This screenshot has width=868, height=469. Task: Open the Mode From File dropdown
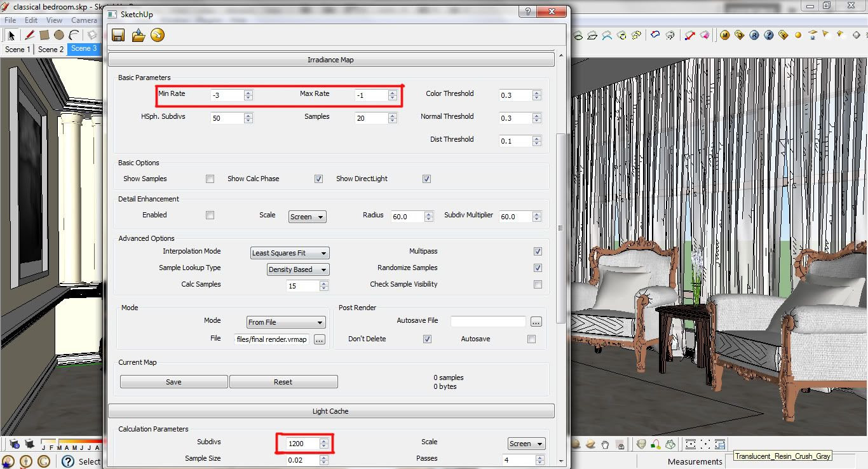tap(286, 322)
